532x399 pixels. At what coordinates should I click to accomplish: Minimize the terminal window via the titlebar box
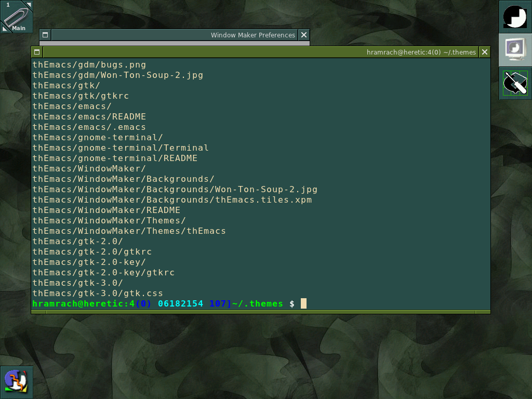point(37,52)
